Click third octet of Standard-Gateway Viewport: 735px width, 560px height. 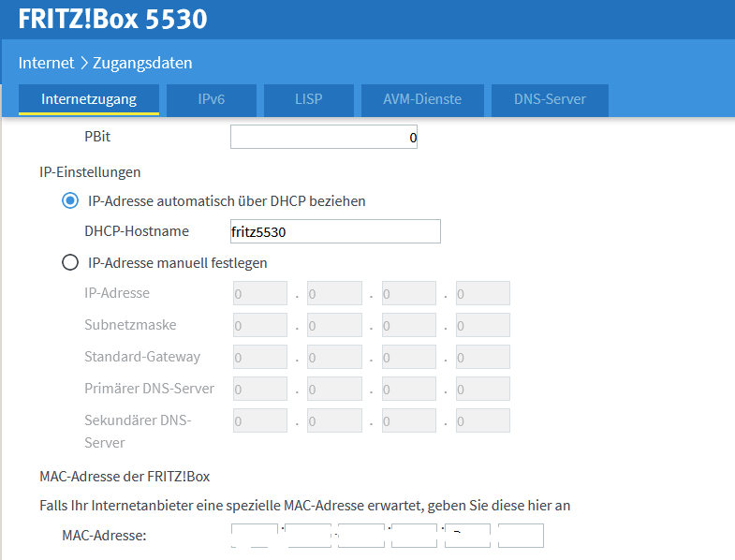(409, 357)
